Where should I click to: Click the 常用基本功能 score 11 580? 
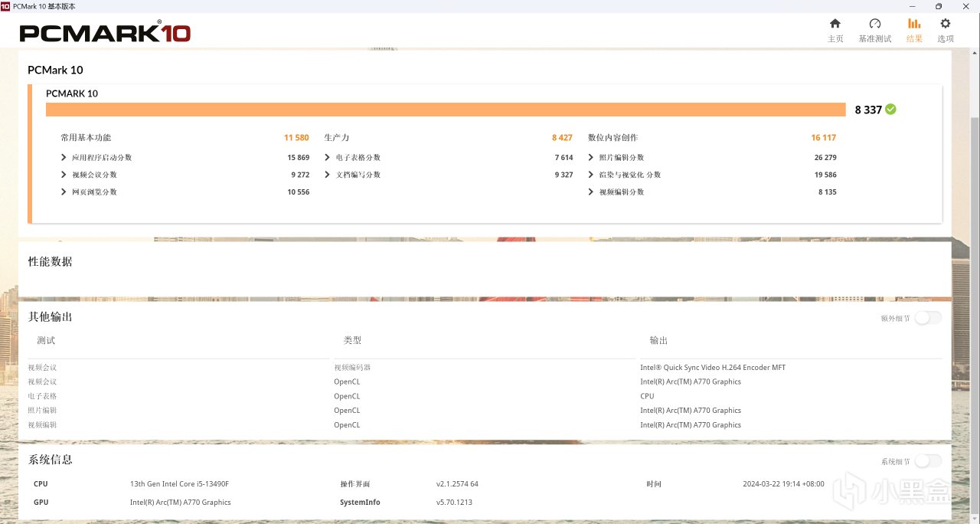pyautogui.click(x=296, y=138)
